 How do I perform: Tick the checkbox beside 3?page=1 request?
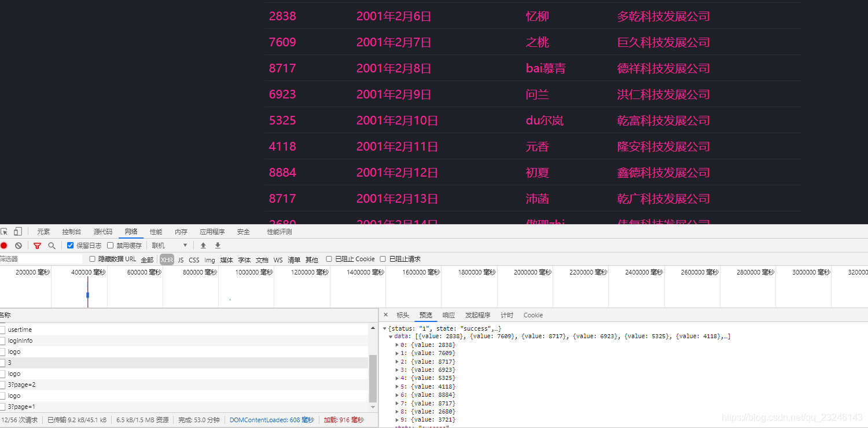[2, 407]
